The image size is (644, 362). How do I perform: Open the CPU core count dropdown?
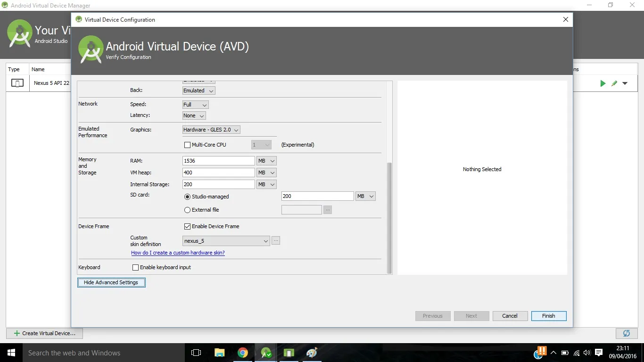261,145
